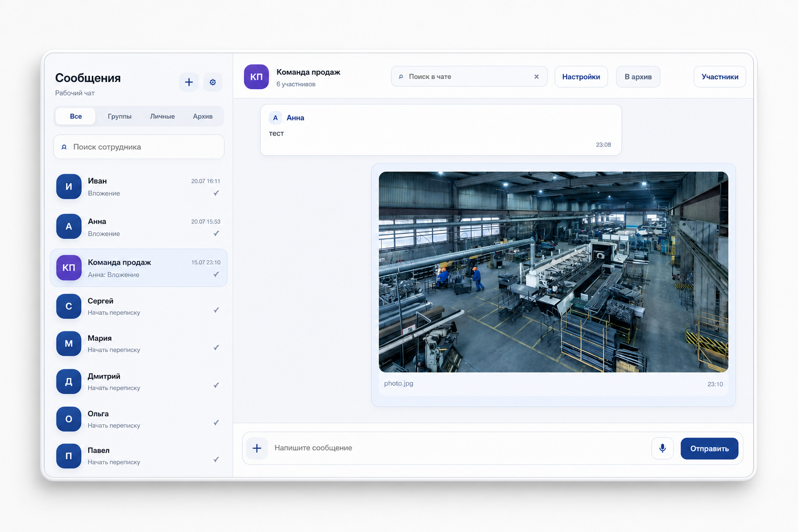Click the small Анна avatar in message

click(x=275, y=118)
